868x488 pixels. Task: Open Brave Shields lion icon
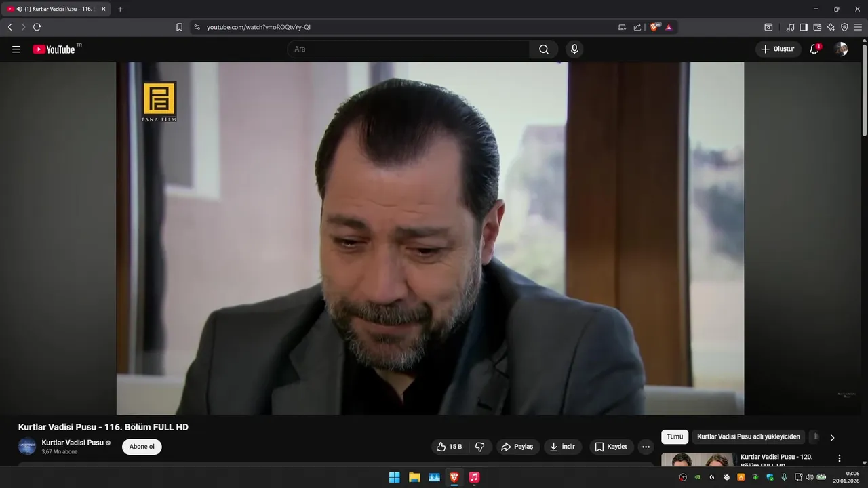[654, 27]
